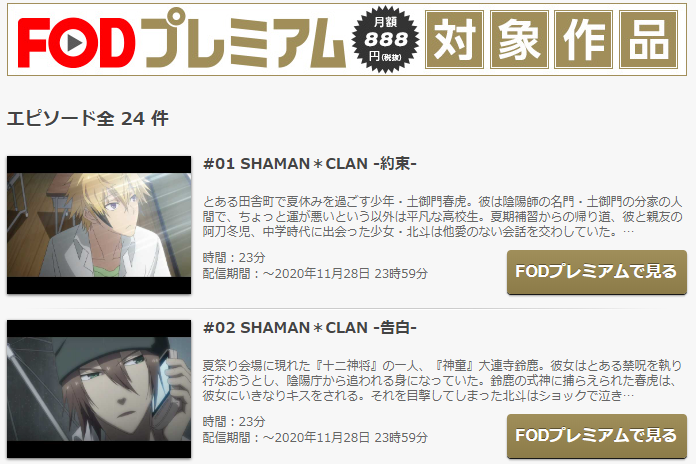
Task: Click episode #01 duration 時間：23分
Action: pos(234,258)
